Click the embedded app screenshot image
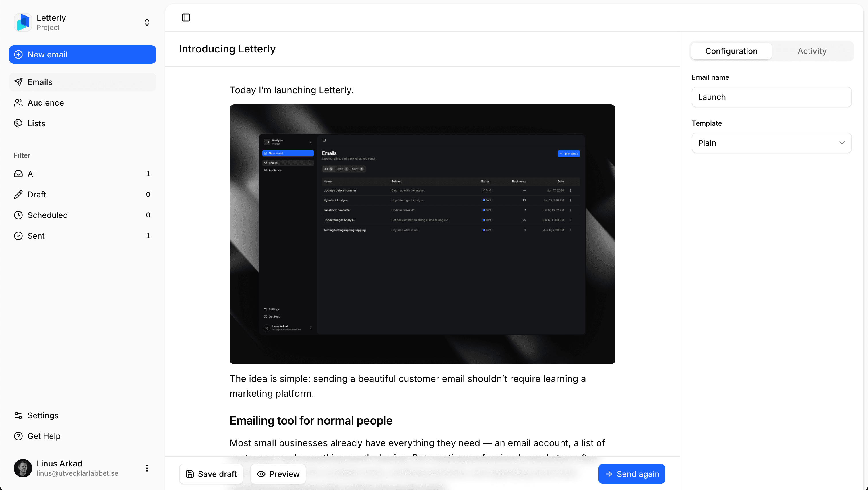The image size is (868, 490). coord(423,234)
